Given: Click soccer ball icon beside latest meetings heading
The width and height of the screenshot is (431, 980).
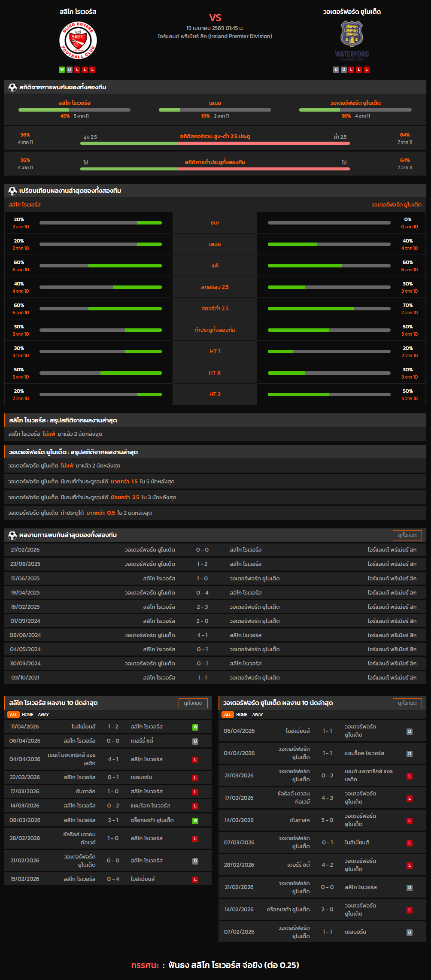Looking at the screenshot, I should point(12,535).
